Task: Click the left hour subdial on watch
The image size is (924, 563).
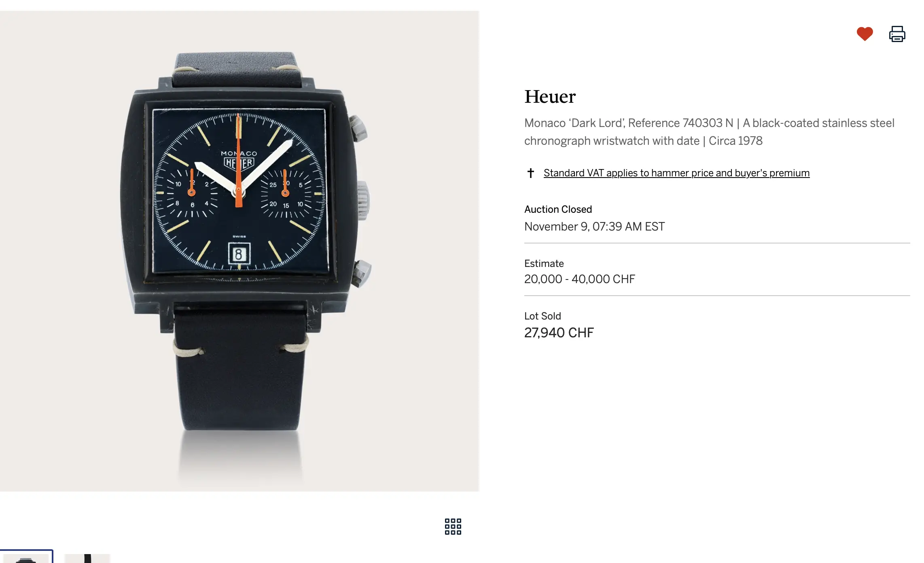Action: pyautogui.click(x=192, y=193)
